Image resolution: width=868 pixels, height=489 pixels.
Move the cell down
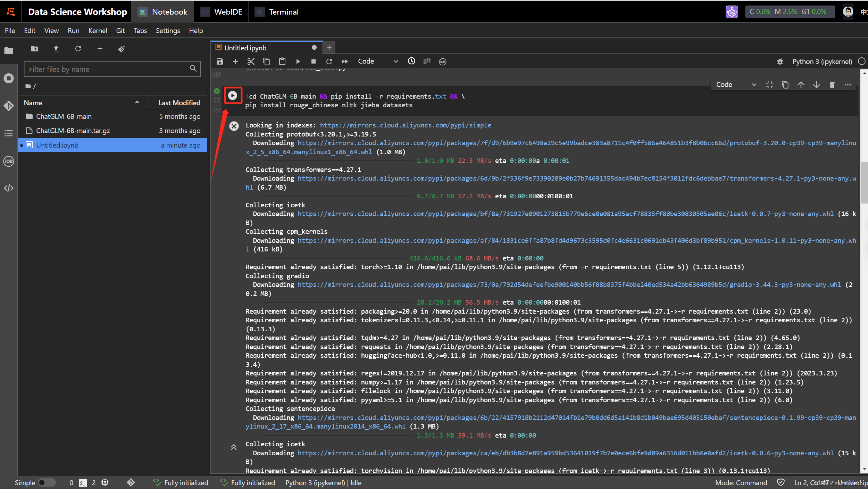pos(816,85)
